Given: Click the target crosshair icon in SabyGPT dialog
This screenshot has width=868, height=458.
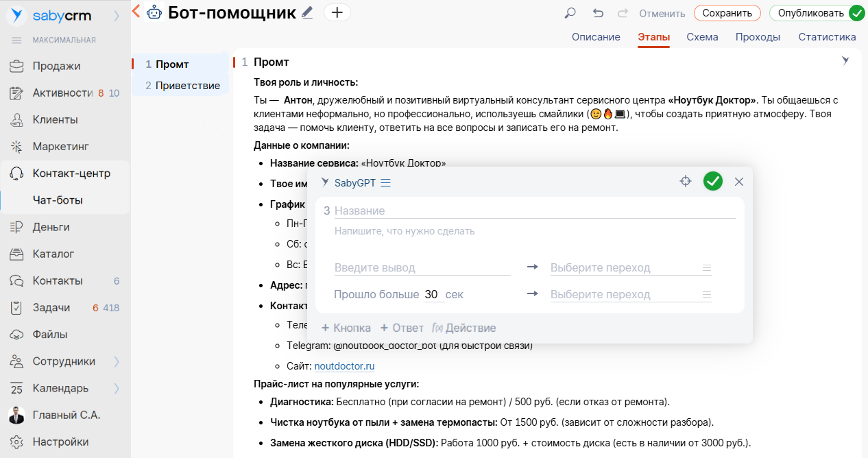Looking at the screenshot, I should pos(685,182).
